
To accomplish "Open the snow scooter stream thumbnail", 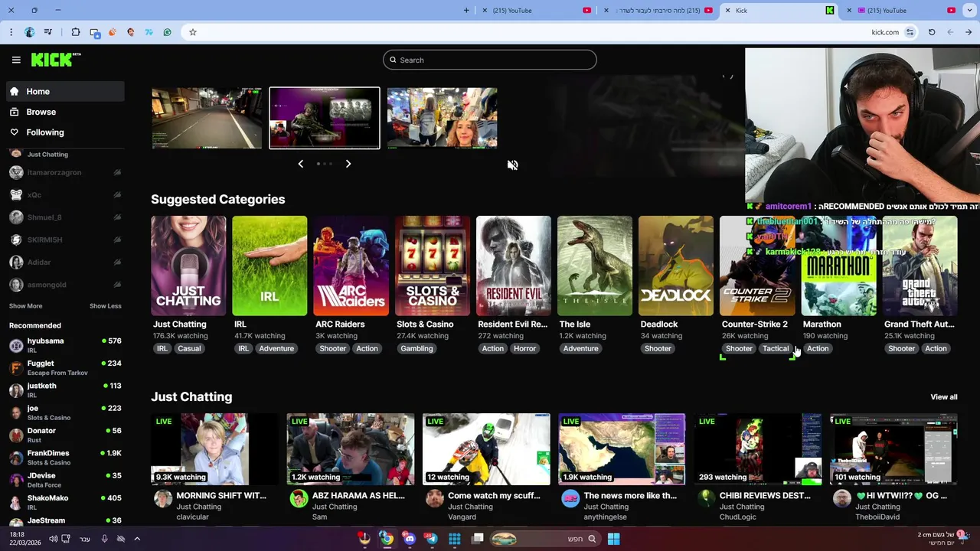I will coord(486,449).
